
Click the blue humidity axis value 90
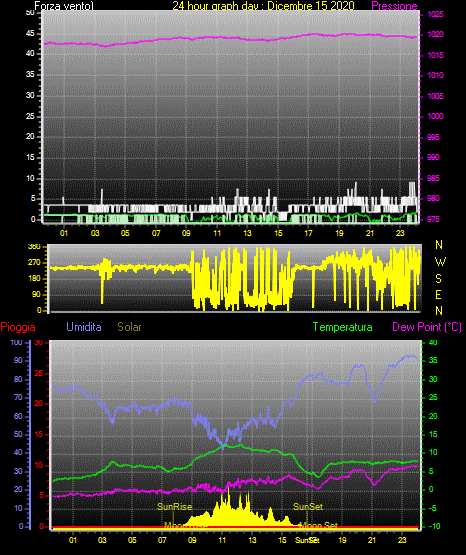[18, 360]
